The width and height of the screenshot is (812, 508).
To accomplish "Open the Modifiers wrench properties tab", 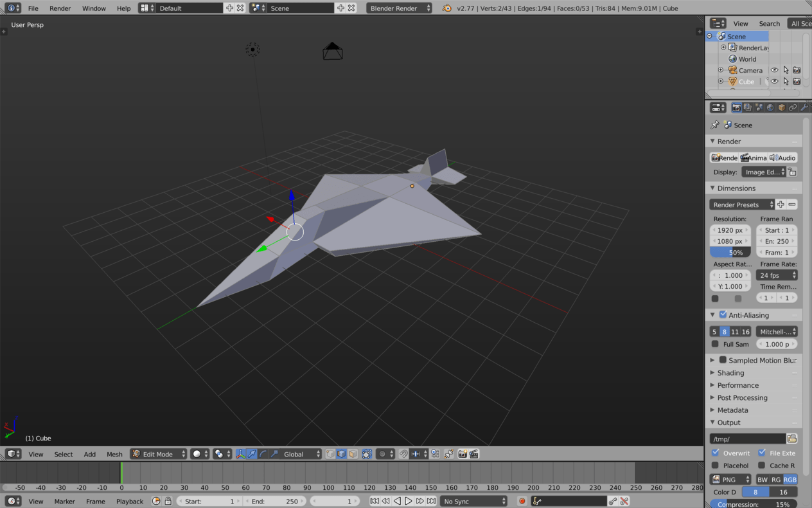I will point(805,107).
